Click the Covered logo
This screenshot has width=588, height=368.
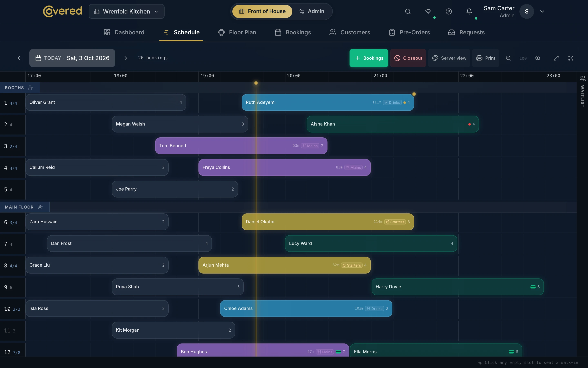click(x=62, y=11)
